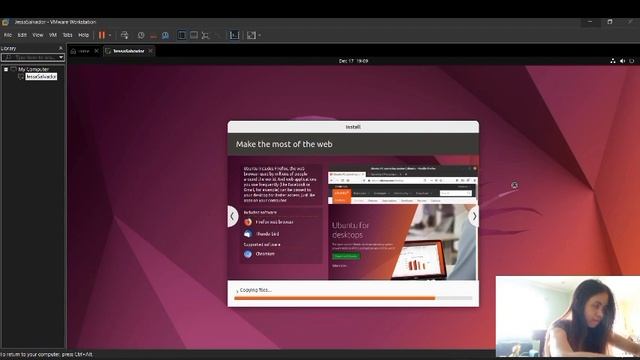Click the revert to snapshot icon
This screenshot has height=360, width=640.
(x=153, y=36)
